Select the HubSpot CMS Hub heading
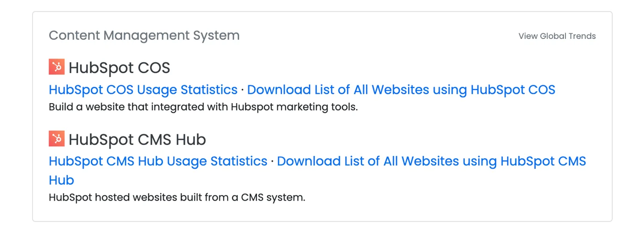 [x=137, y=140]
